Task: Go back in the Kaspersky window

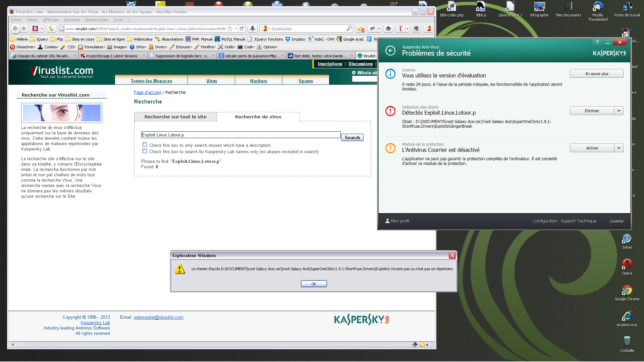Action: 390,51
